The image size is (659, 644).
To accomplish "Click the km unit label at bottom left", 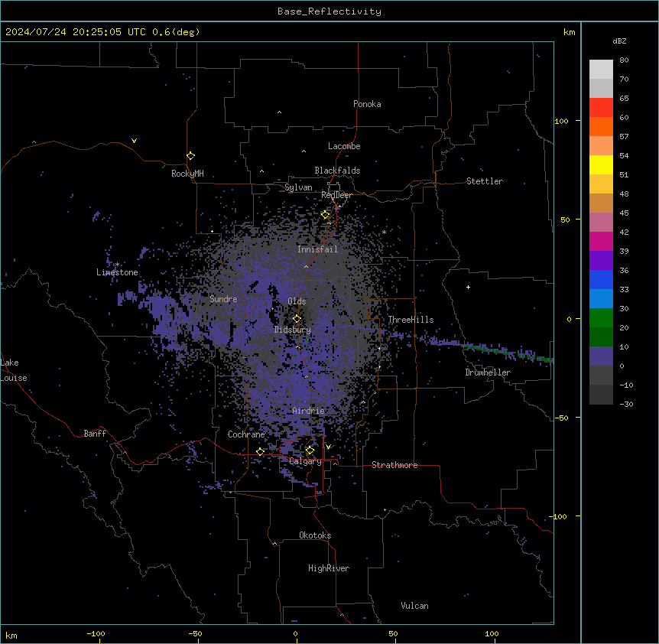I will (x=11, y=636).
